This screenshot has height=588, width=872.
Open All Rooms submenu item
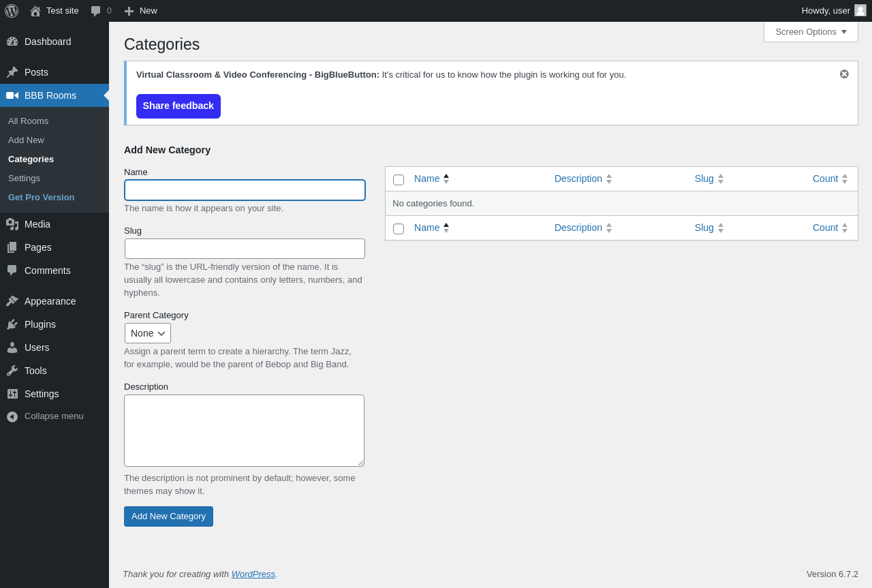[x=29, y=121]
